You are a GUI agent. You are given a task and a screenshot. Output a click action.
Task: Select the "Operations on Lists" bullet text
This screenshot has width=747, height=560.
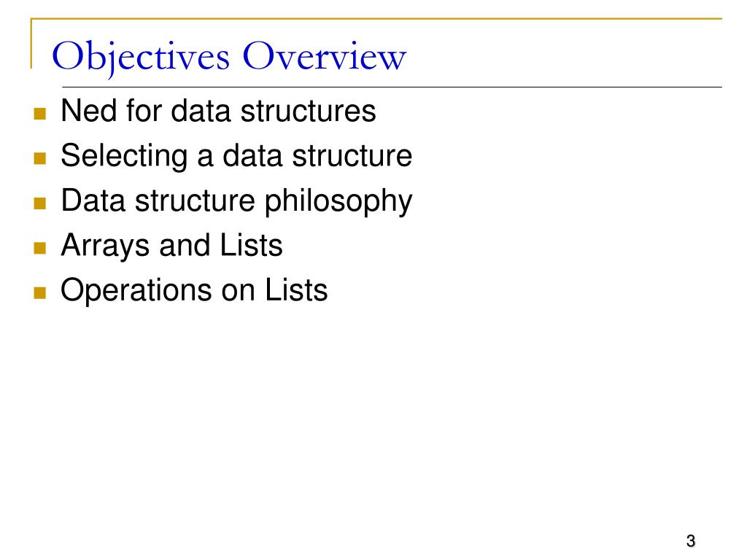[x=194, y=290]
